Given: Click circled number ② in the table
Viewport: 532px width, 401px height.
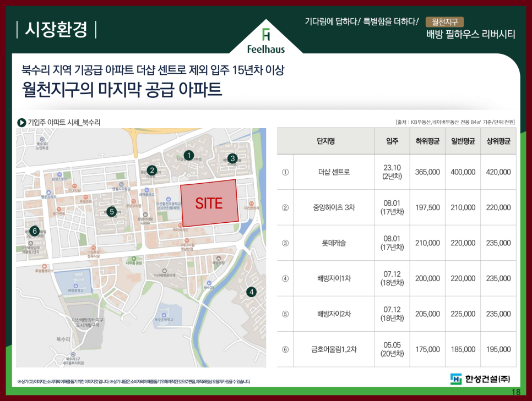Looking at the screenshot, I should (x=285, y=207).
